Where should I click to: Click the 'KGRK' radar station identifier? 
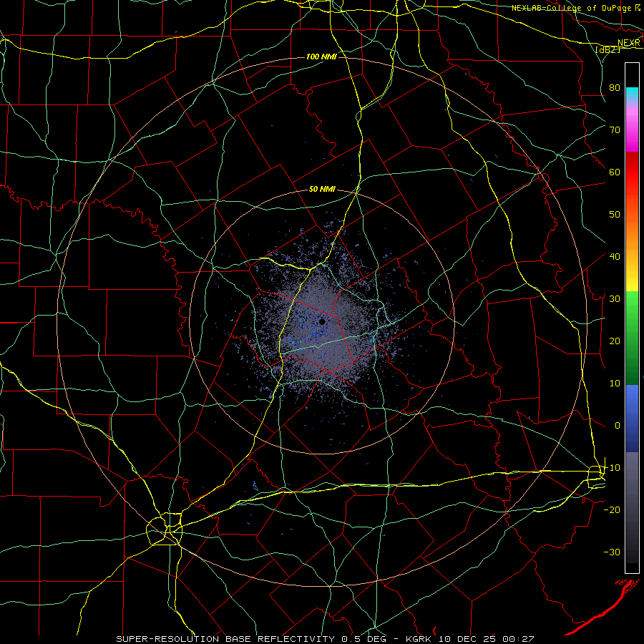coord(421,639)
